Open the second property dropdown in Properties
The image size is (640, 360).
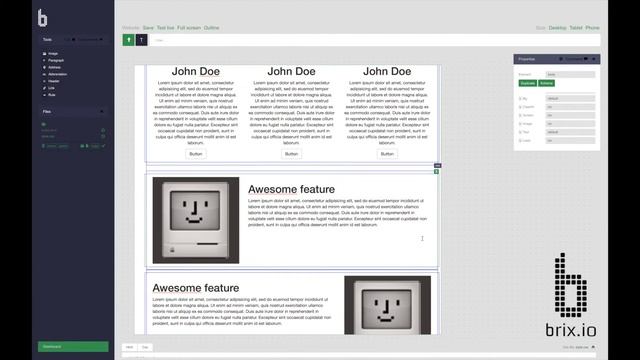click(x=570, y=107)
